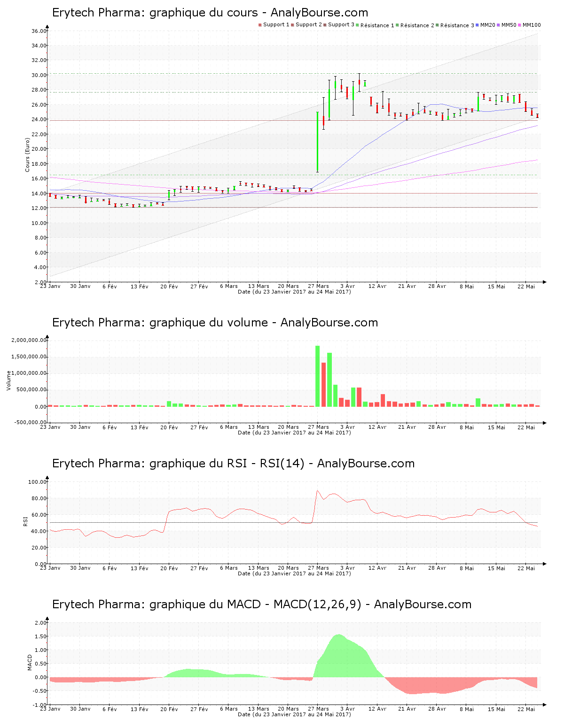
Task: Click the tallest green volume bar
Action: coord(318,376)
